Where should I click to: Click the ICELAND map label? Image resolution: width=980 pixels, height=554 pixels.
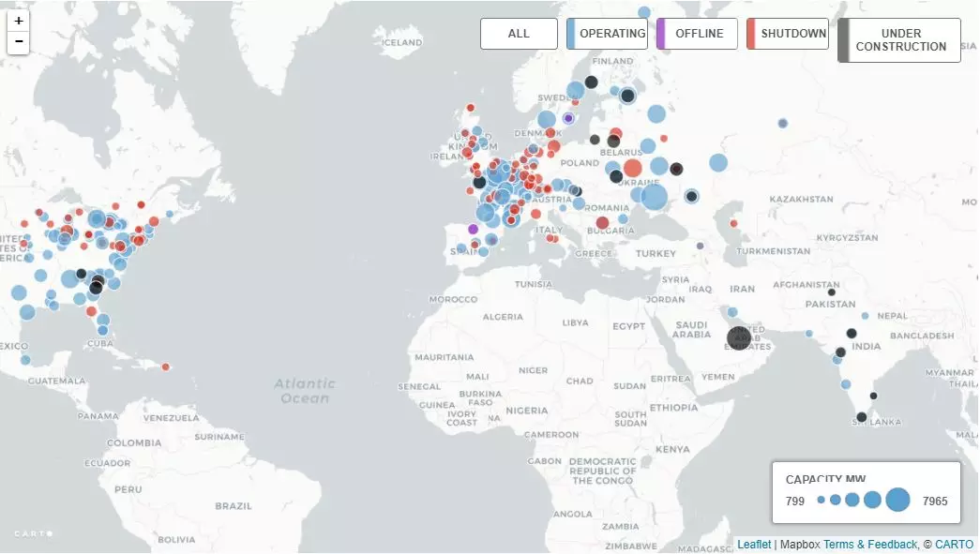402,42
